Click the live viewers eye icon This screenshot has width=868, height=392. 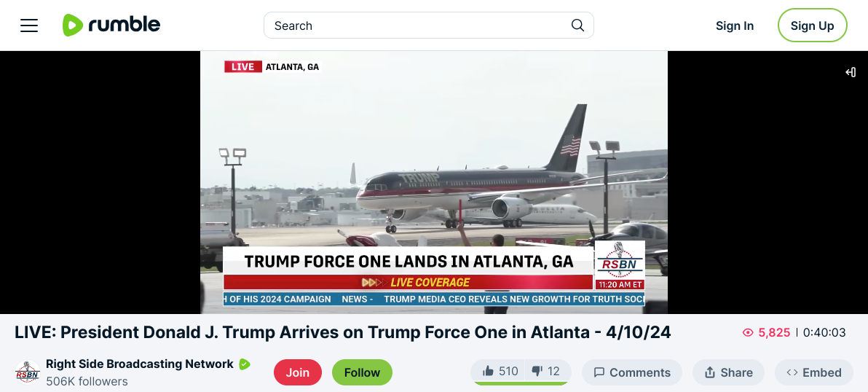748,333
